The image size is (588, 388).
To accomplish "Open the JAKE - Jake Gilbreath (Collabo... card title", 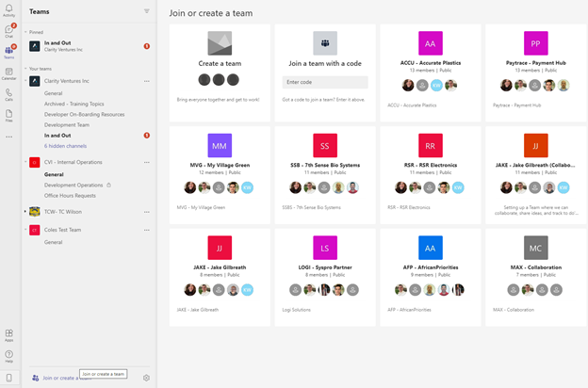I will tap(535, 165).
